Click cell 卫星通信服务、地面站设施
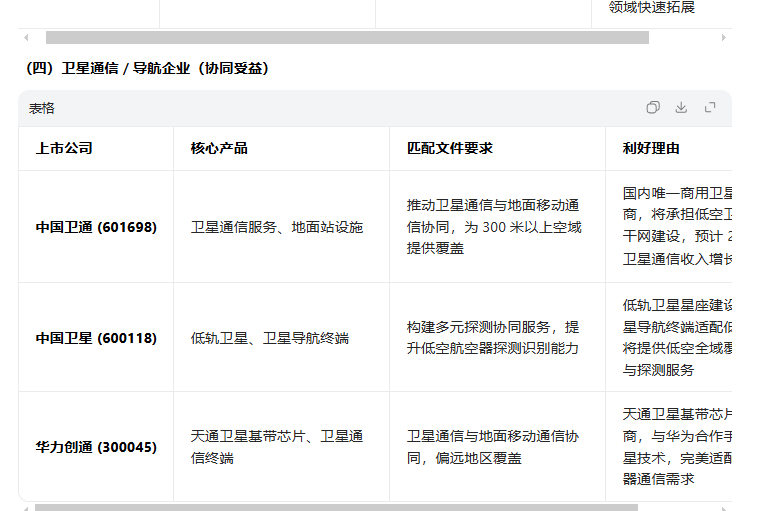Viewport: 780px width, 511px height. (282, 227)
